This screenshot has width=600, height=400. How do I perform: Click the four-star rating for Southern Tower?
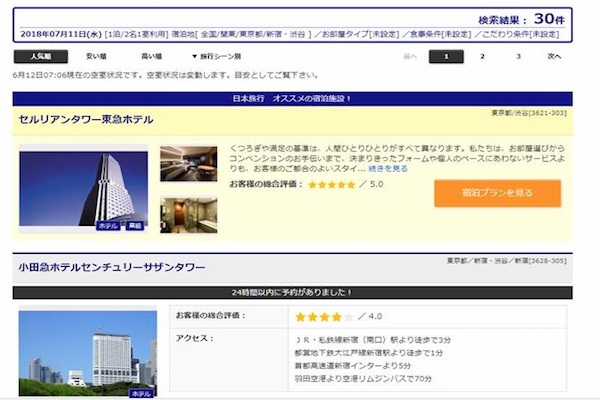[324, 317]
